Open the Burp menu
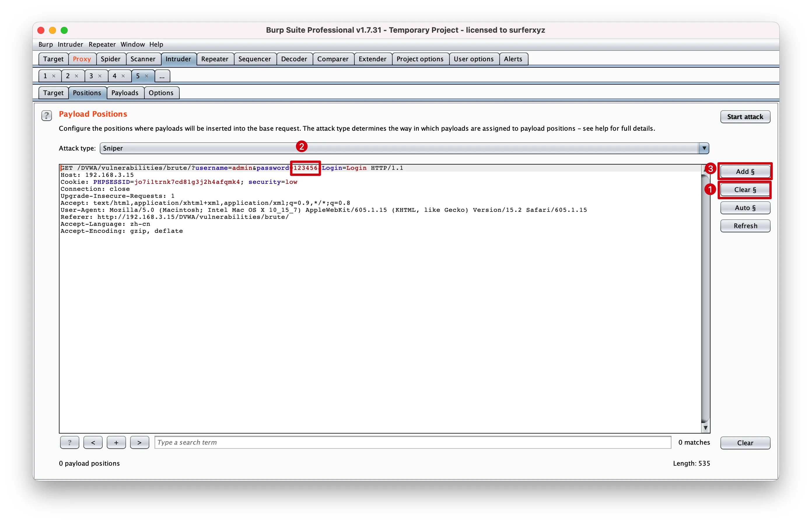Image resolution: width=812 pixels, height=524 pixels. click(x=45, y=45)
